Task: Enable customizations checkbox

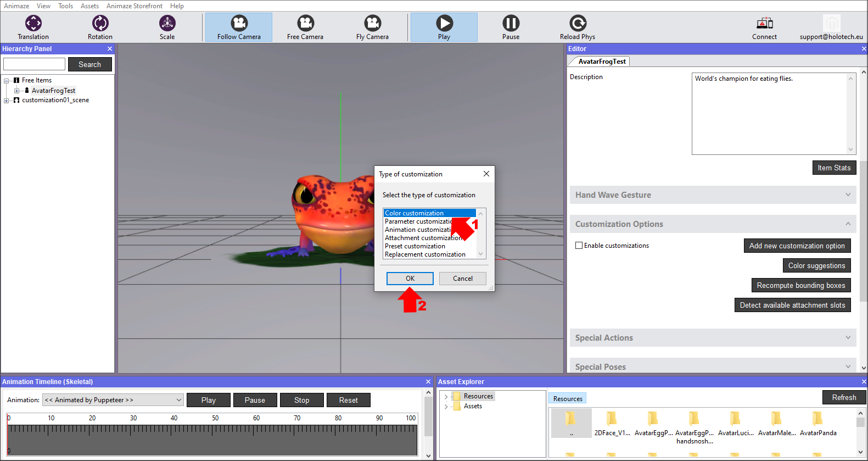Action: pyautogui.click(x=579, y=246)
